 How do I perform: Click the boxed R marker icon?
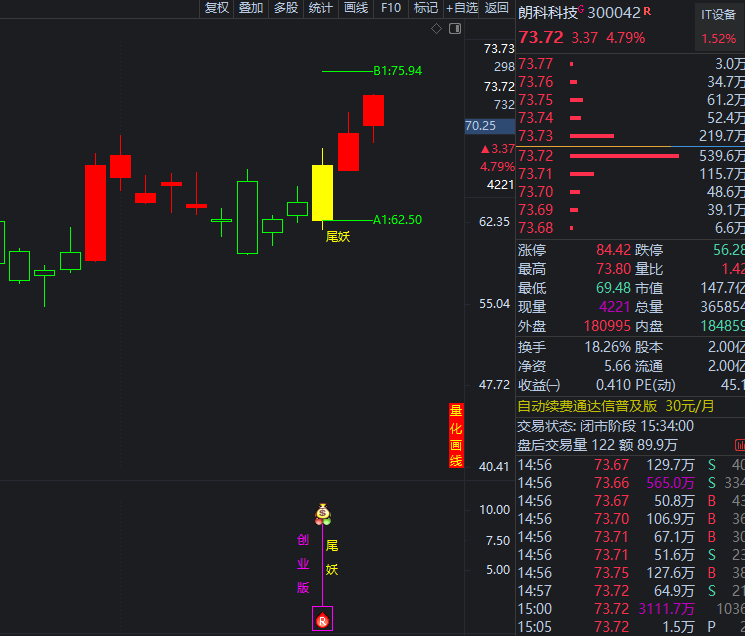click(x=322, y=618)
